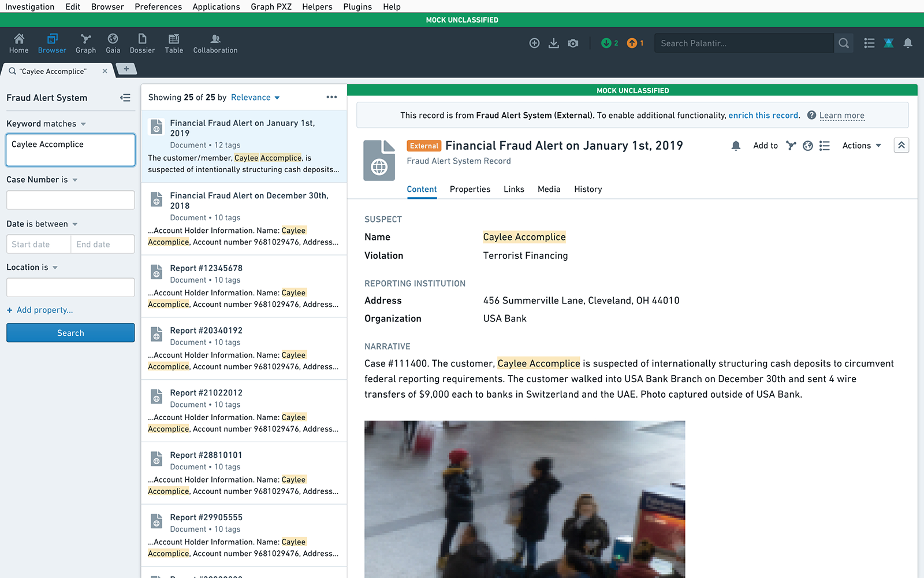
Task: Switch to the History tab
Action: coord(588,189)
